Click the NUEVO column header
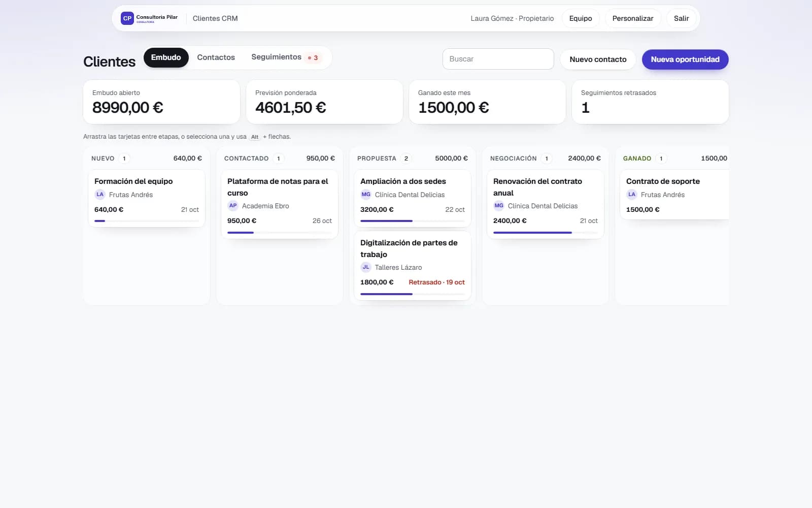812x508 pixels. point(147,158)
